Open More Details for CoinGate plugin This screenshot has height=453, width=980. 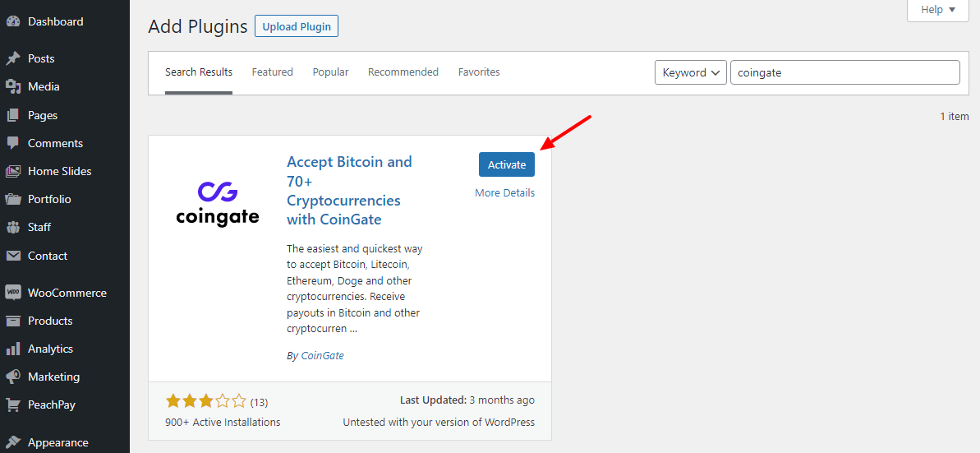coord(504,193)
